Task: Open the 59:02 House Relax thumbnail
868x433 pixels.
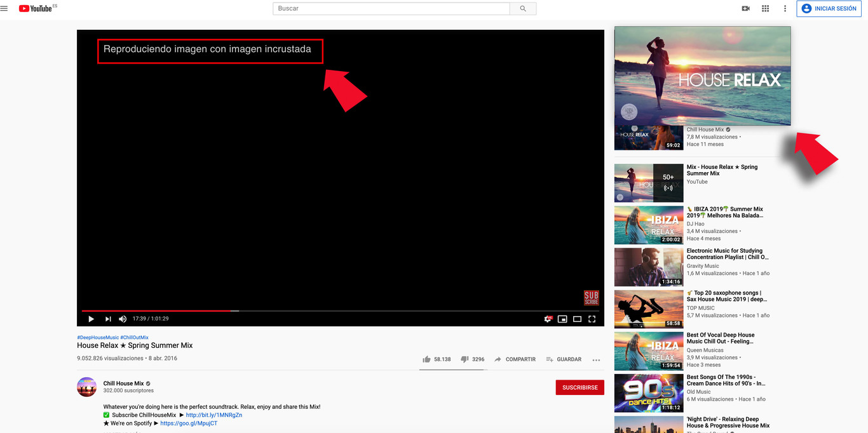Action: (x=649, y=137)
